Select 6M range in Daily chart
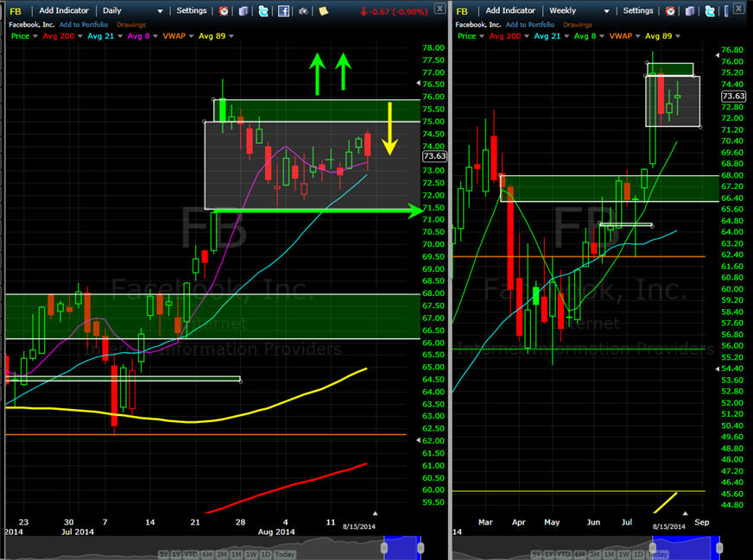This screenshot has height=560, width=753. (207, 554)
